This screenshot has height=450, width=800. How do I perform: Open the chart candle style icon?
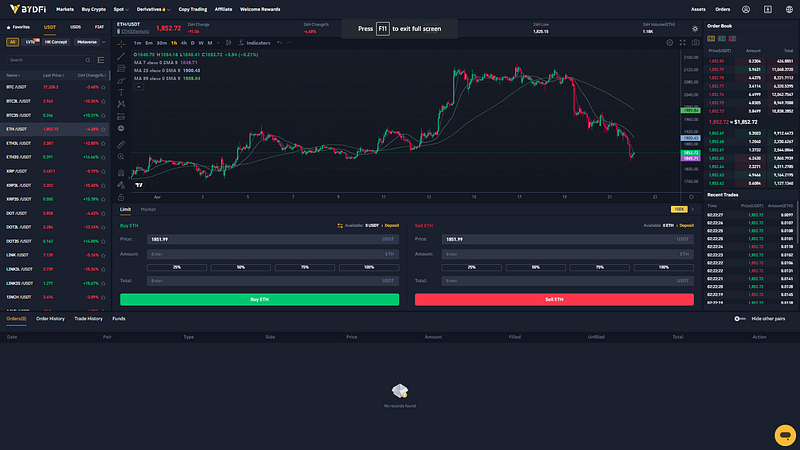click(x=229, y=43)
